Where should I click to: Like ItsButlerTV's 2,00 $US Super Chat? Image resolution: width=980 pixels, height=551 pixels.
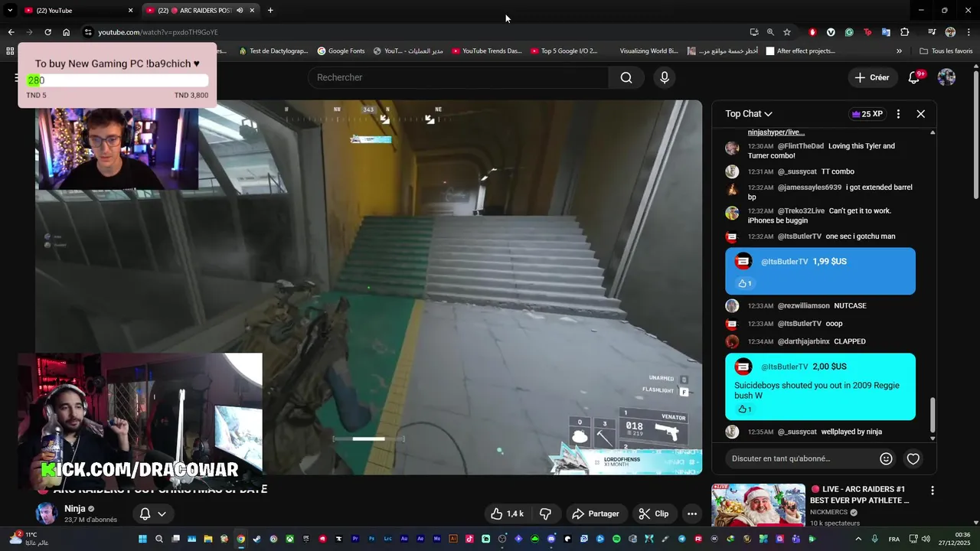(x=744, y=409)
